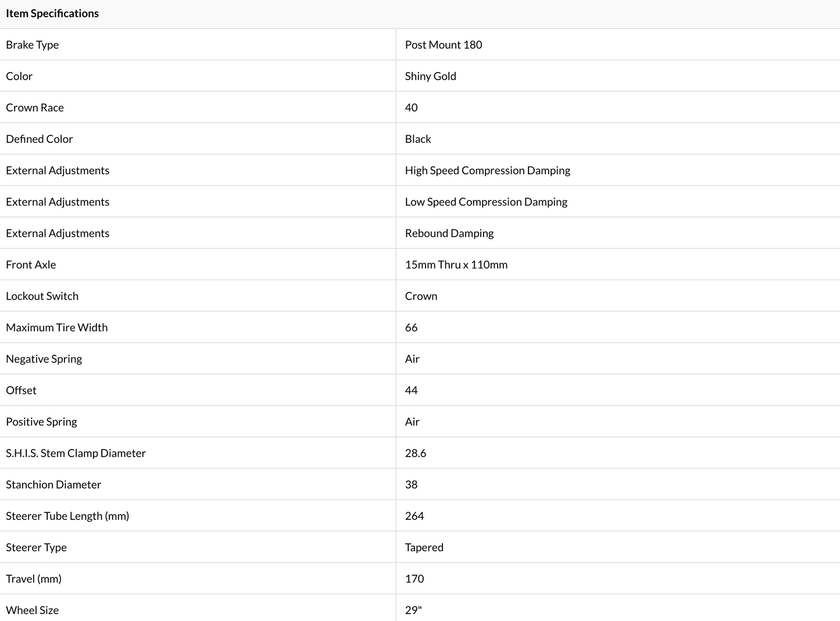Select the 15mm Thru x 110mm value

(x=456, y=264)
